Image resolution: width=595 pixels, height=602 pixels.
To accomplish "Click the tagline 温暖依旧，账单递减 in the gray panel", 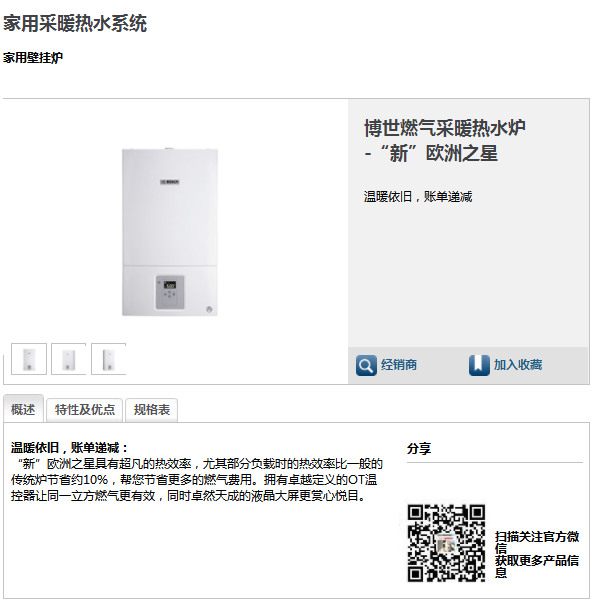I will pyautogui.click(x=418, y=197).
